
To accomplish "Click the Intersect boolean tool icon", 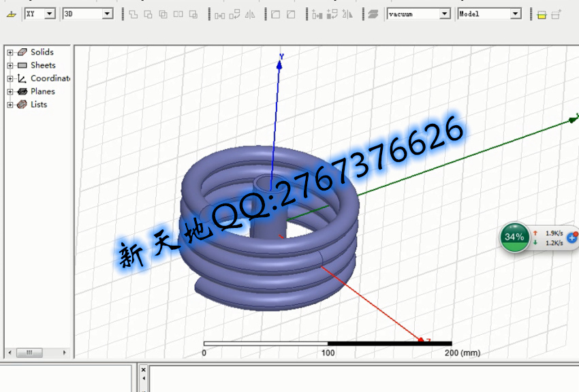I will (163, 14).
